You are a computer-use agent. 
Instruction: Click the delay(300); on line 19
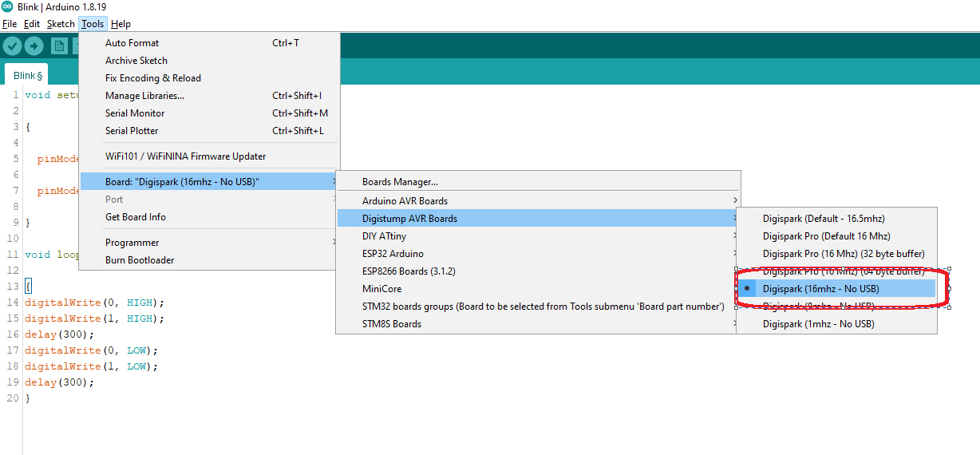(x=59, y=382)
